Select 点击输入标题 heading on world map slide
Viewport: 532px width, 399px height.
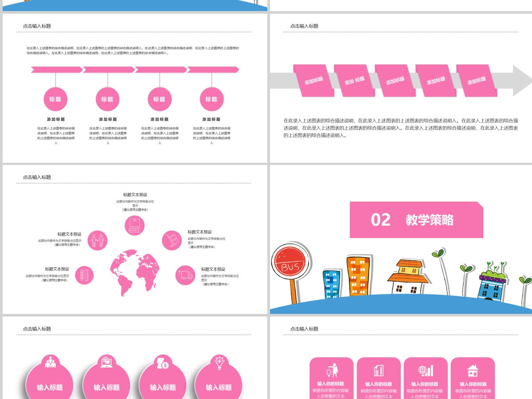pos(37,177)
